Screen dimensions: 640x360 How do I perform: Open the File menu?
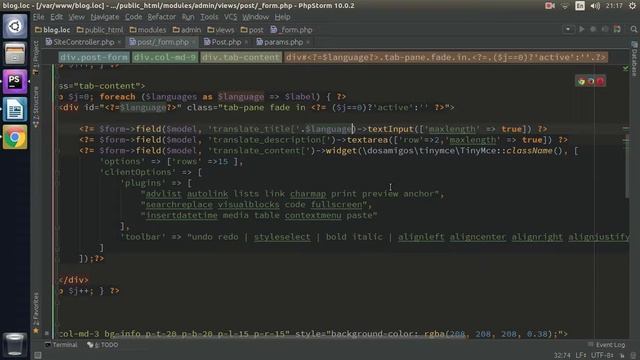pyautogui.click(x=39, y=17)
